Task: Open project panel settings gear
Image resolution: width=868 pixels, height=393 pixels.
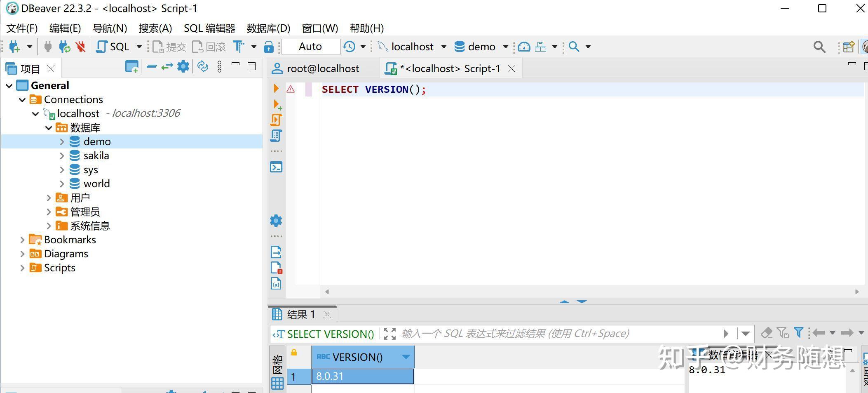Action: click(183, 66)
